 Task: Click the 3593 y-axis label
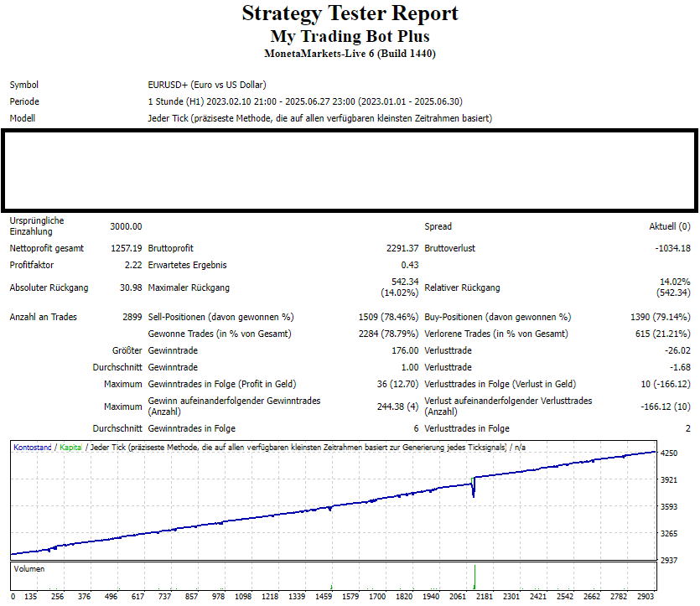(669, 507)
